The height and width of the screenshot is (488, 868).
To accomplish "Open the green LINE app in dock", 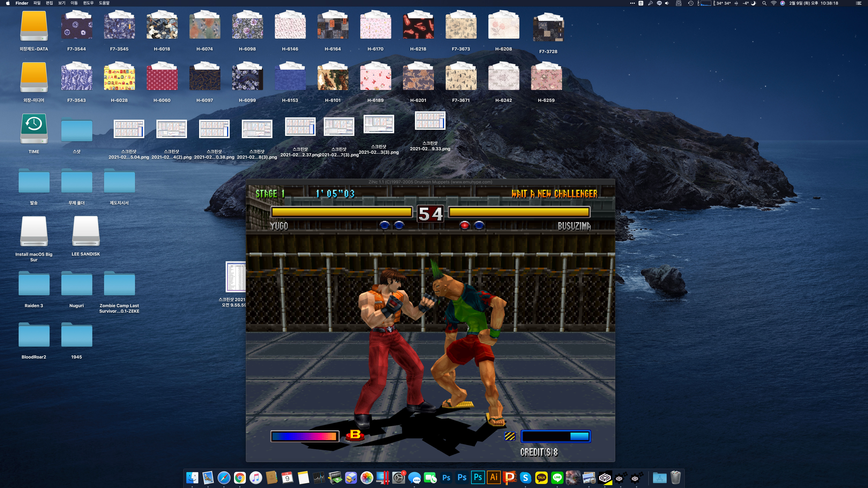I will coord(557,478).
